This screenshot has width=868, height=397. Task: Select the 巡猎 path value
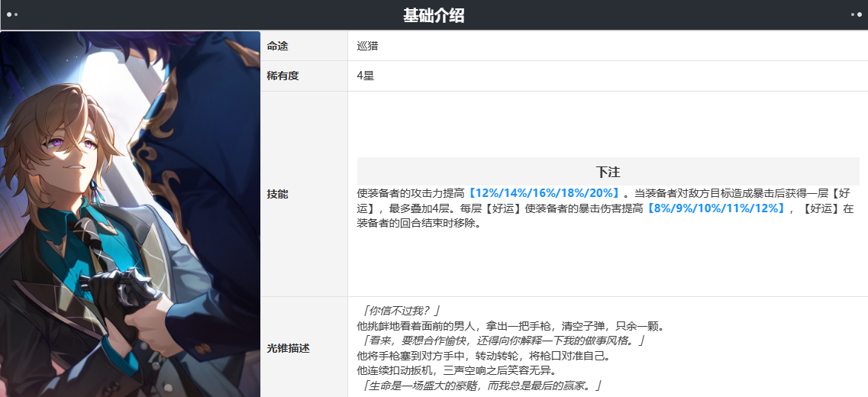click(367, 46)
